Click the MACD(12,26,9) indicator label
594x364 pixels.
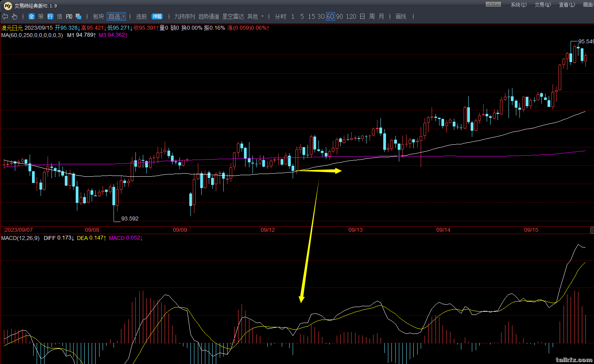(x=20, y=238)
